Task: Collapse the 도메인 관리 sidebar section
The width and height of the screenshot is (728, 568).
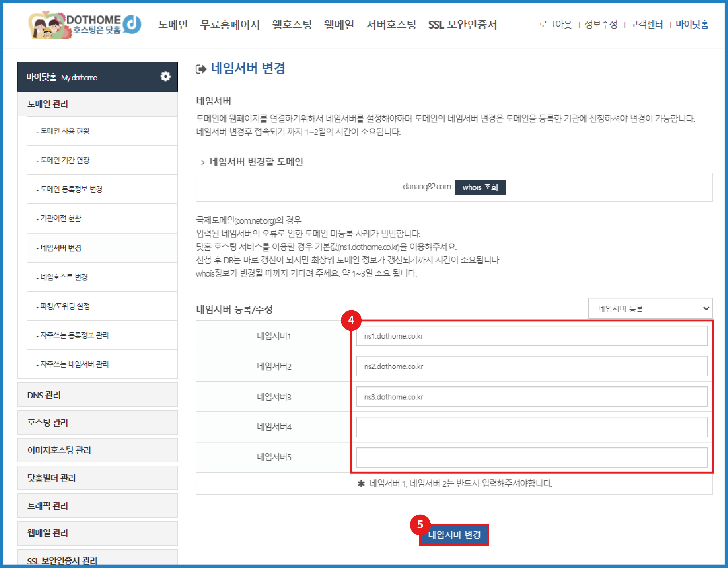Action: (x=48, y=104)
